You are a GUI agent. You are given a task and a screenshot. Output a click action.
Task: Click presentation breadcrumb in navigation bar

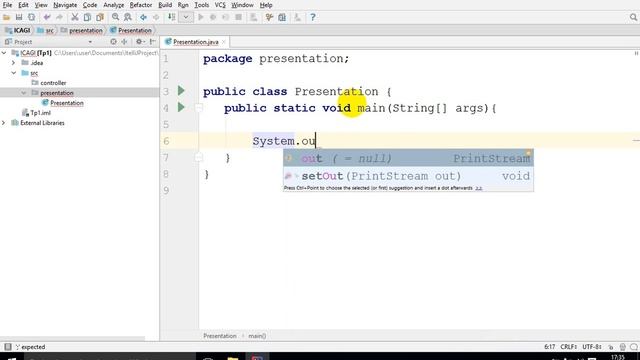82,30
